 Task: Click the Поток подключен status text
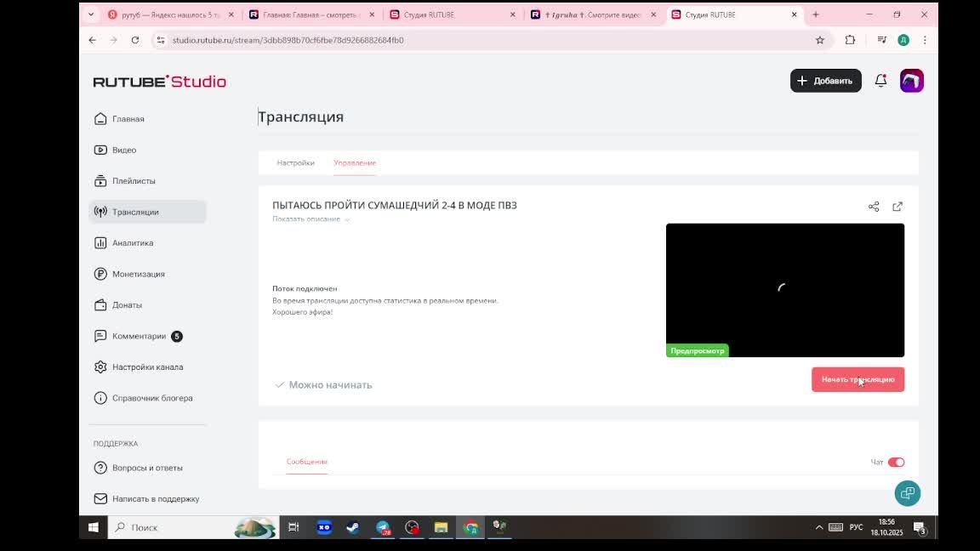(305, 288)
